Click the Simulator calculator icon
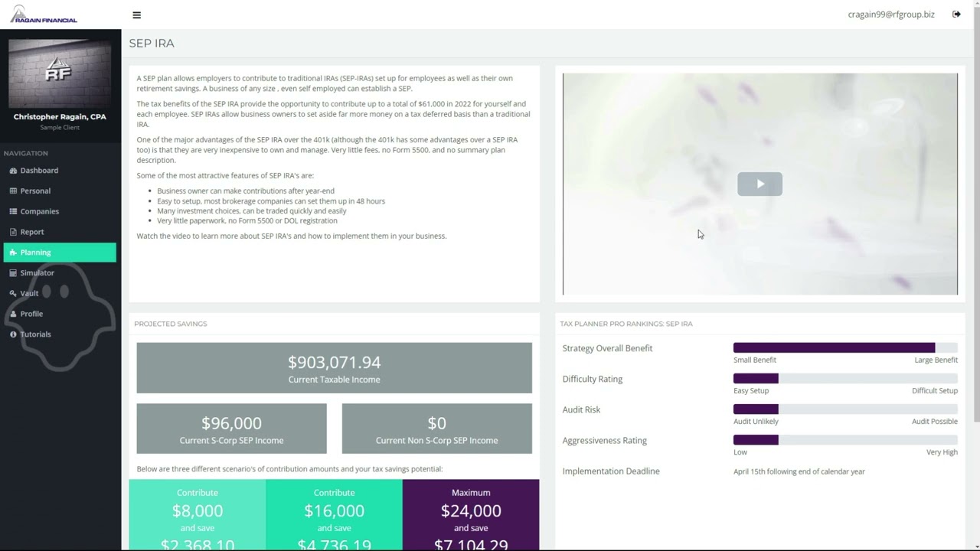Viewport: 980px width, 551px height. (x=13, y=273)
